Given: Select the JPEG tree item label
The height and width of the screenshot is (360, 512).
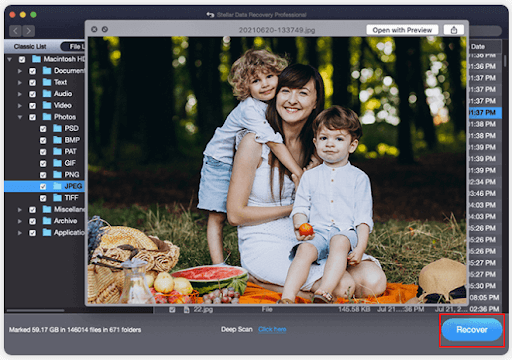Looking at the screenshot, I should [x=73, y=186].
